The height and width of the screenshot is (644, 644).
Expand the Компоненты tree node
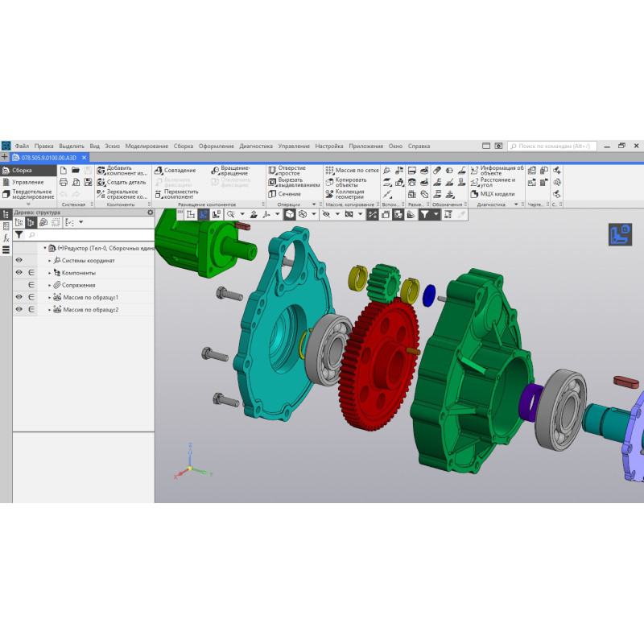coord(50,273)
